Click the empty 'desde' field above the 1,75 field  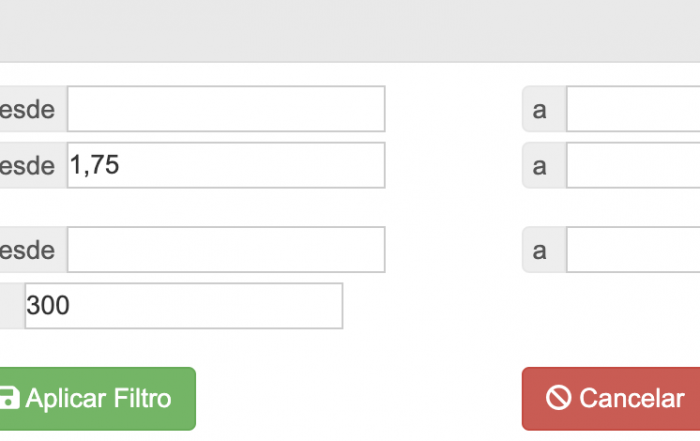tap(226, 109)
